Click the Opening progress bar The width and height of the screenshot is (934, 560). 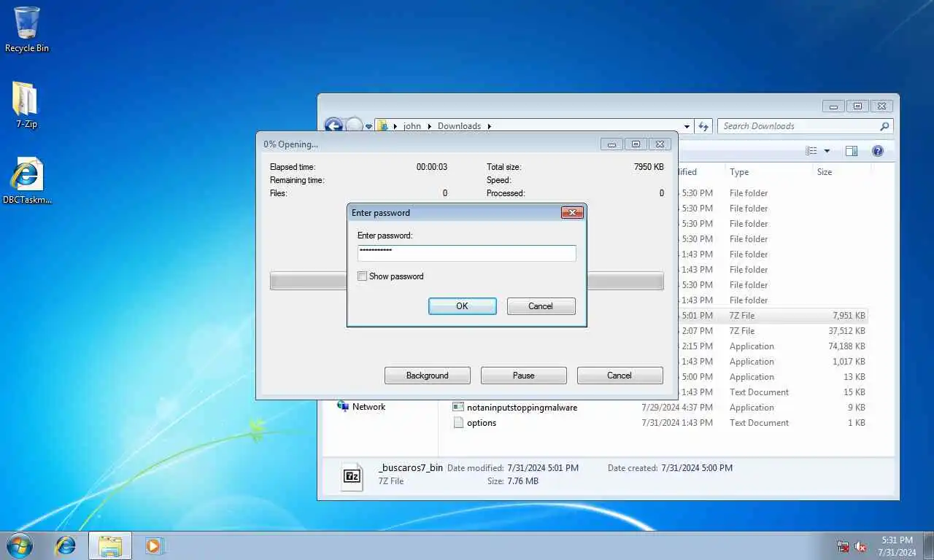pos(467,281)
